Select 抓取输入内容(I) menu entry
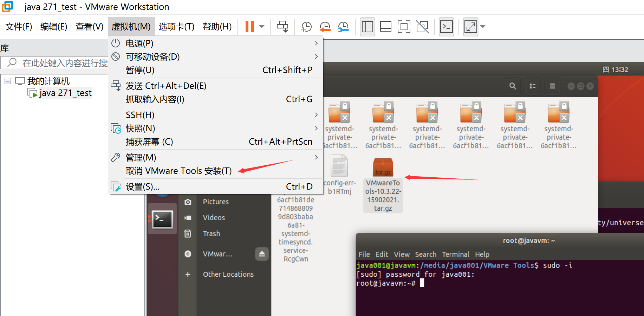Viewport: 644px width, 316px height. click(216, 99)
